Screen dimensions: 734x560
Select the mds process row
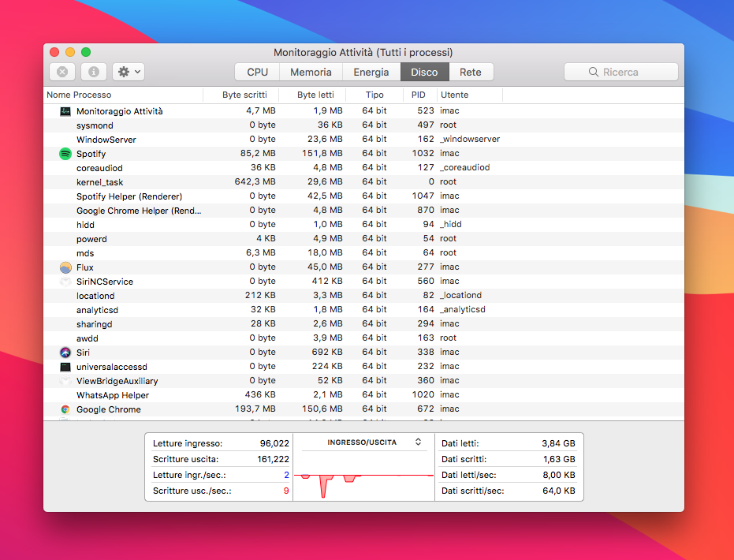[x=363, y=253]
